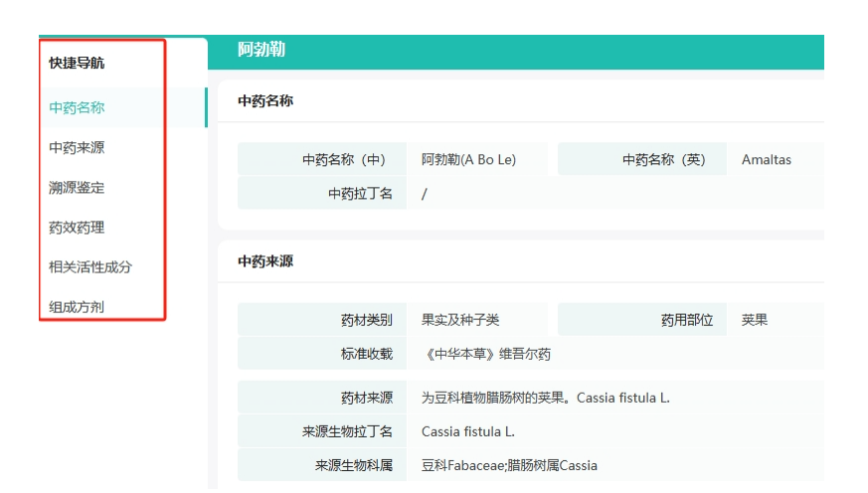Select the 阿勃勒(A Bo Le) name value

pyautogui.click(x=468, y=159)
